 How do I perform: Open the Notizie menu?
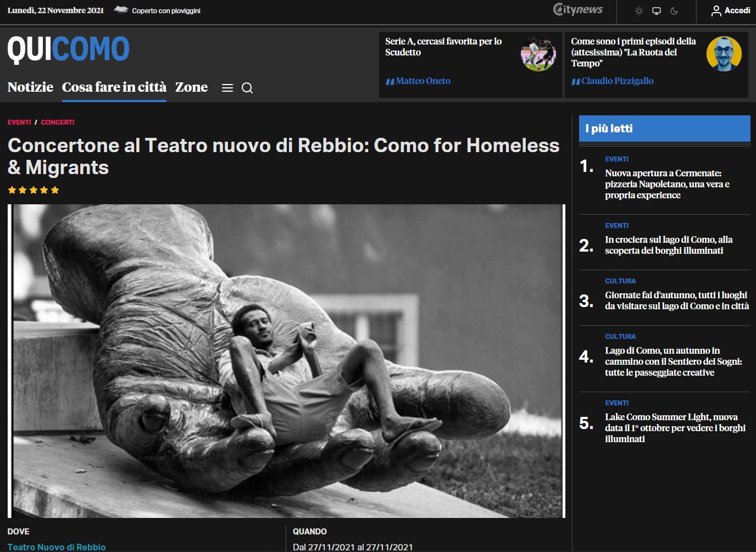point(30,87)
